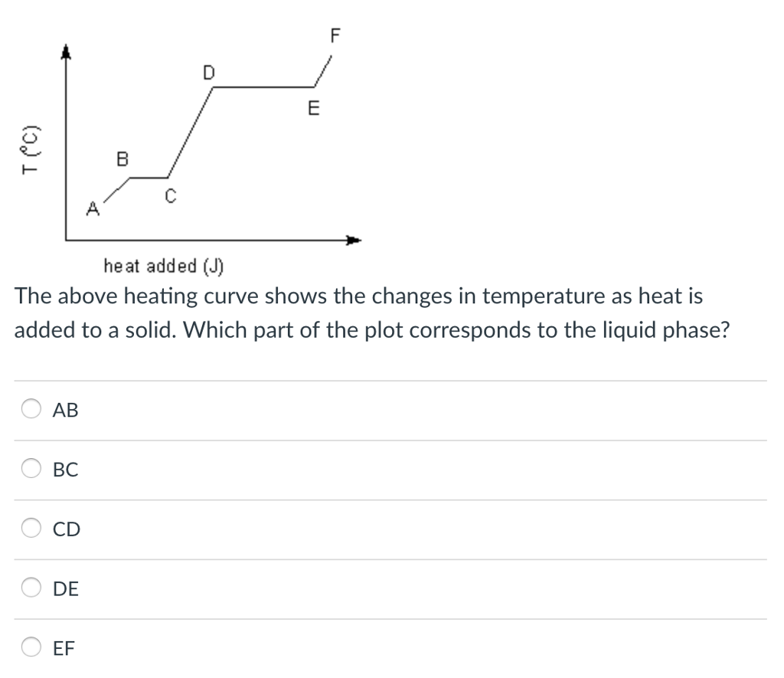The image size is (784, 678).
Task: Click the heat added (J) axis label
Action: [162, 267]
